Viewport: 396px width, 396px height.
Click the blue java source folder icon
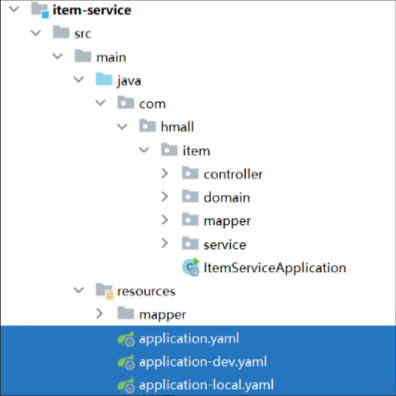point(104,80)
